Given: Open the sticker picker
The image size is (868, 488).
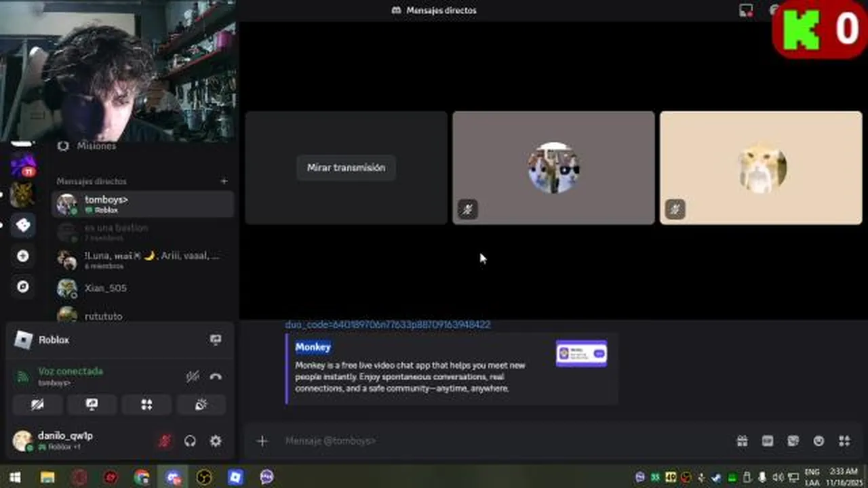Looking at the screenshot, I should (793, 441).
